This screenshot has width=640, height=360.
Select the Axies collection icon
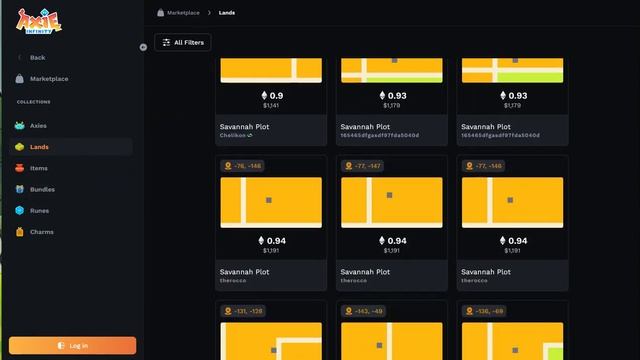[20, 126]
